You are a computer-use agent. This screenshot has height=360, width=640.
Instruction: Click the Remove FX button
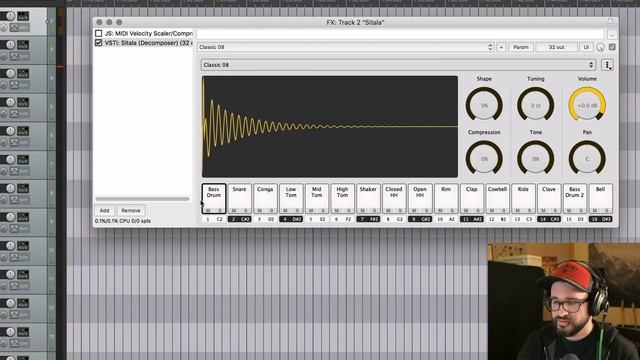point(131,210)
